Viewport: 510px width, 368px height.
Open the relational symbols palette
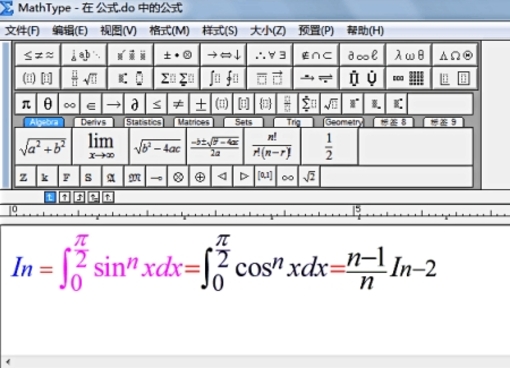[38, 55]
